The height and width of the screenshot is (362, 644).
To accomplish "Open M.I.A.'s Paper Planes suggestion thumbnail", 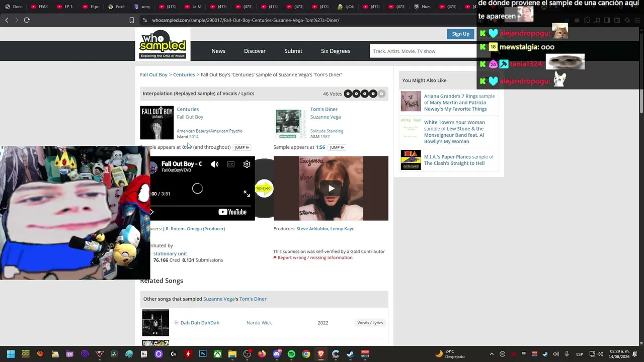I will [x=411, y=160].
